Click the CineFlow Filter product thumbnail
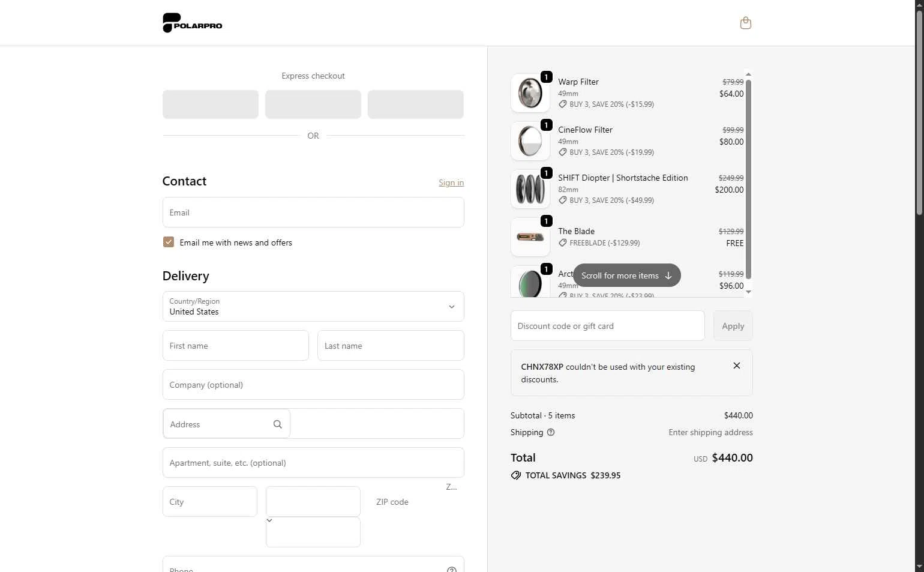924x572 pixels. [x=530, y=141]
